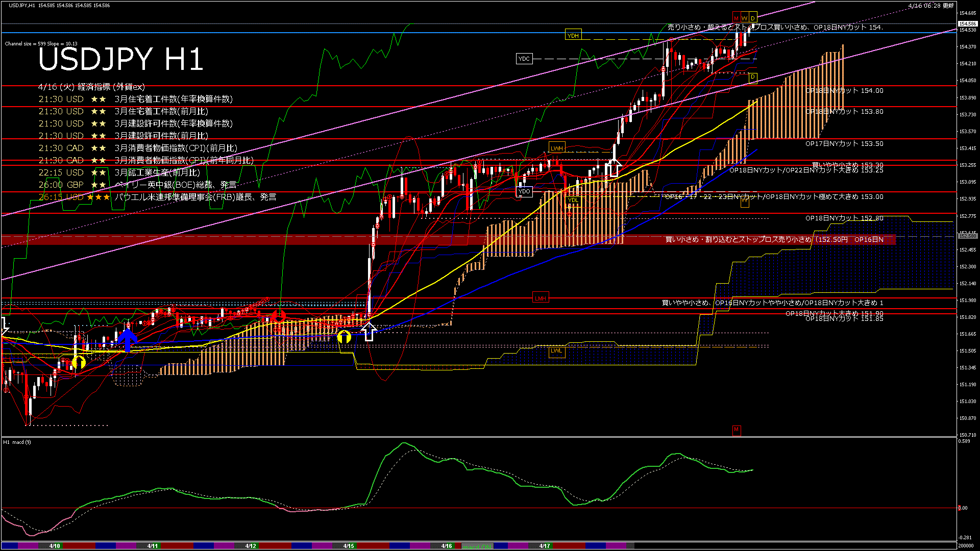Click the white outlined up arrow beside LWH
The height and width of the screenshot is (551, 980).
tap(614, 168)
